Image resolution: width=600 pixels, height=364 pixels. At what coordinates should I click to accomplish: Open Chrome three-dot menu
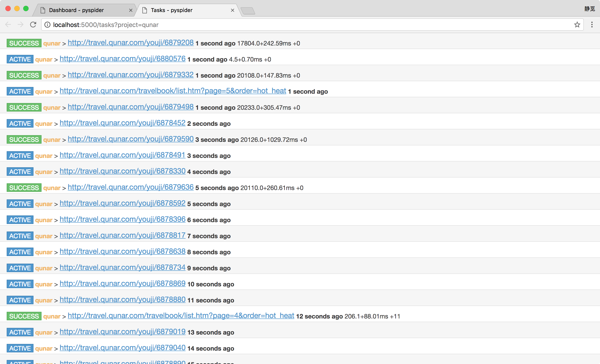[592, 25]
